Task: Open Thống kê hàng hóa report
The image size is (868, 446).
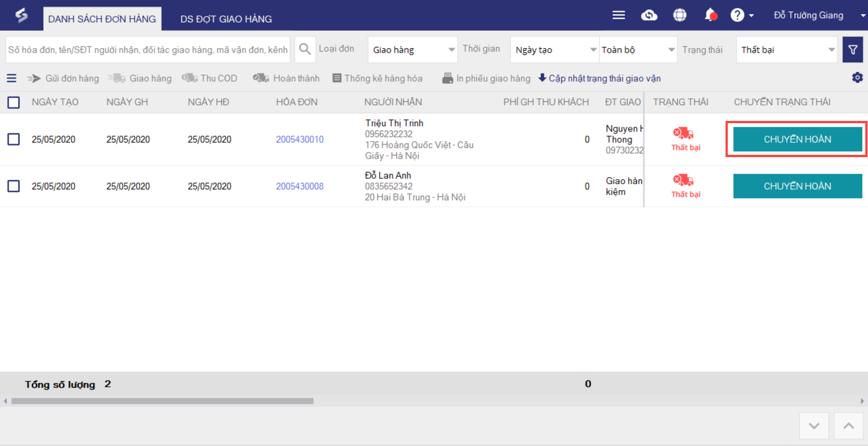Action: tap(377, 78)
